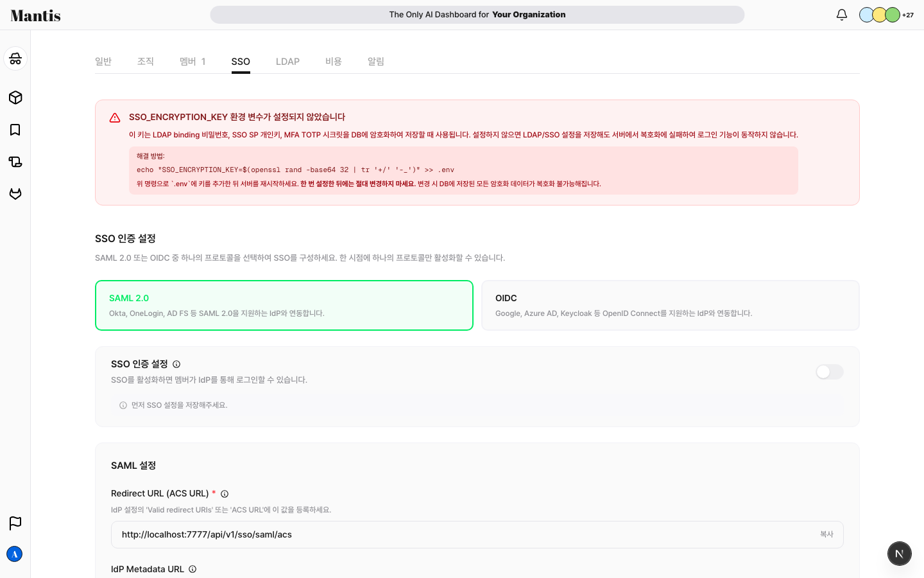Switch to the 일반 tab

pyautogui.click(x=103, y=62)
